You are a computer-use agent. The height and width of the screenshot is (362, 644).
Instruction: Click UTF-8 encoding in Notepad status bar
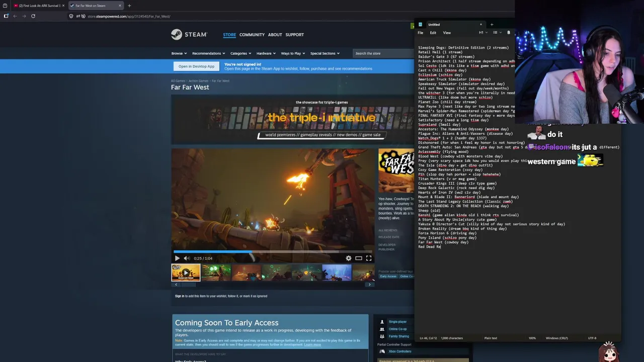point(593,338)
